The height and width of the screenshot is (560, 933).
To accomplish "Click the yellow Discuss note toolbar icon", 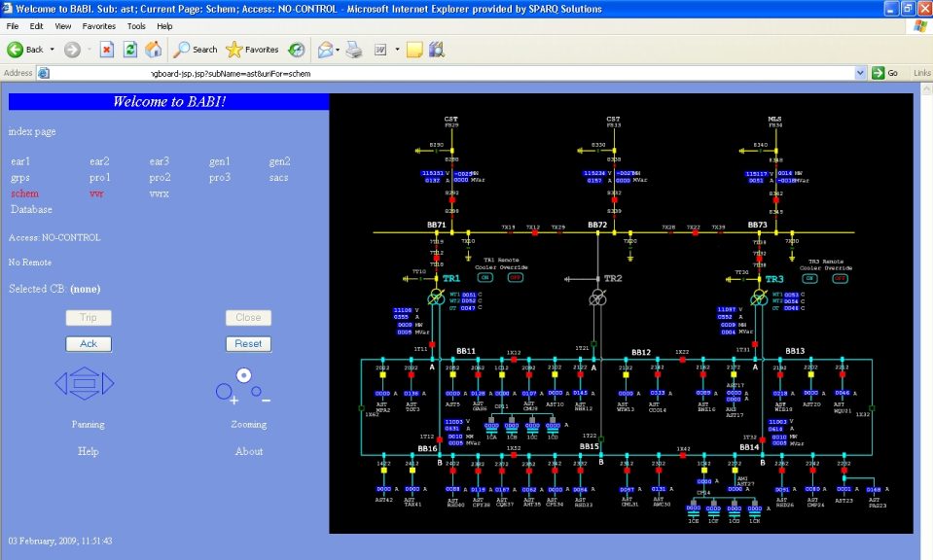I will (414, 50).
